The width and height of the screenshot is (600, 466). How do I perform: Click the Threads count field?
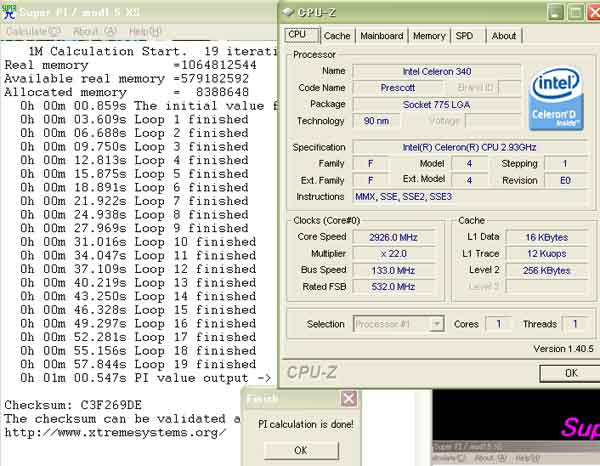pos(575,324)
